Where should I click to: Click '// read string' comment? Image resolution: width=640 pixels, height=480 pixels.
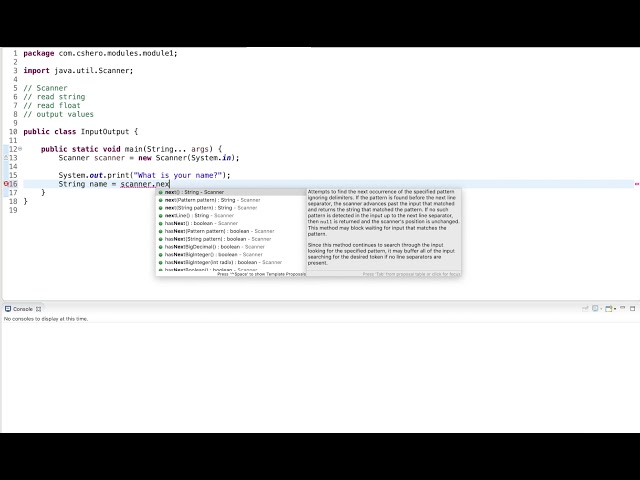54,97
